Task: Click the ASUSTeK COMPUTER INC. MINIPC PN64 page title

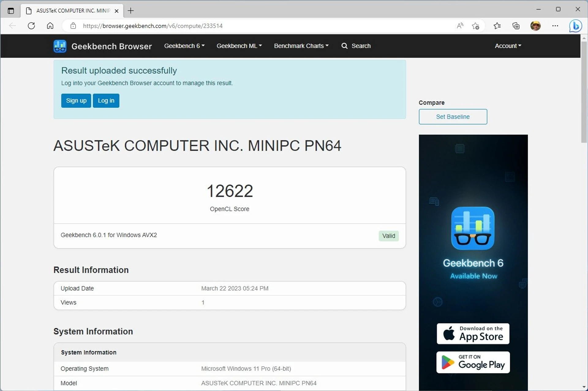Action: pyautogui.click(x=197, y=146)
